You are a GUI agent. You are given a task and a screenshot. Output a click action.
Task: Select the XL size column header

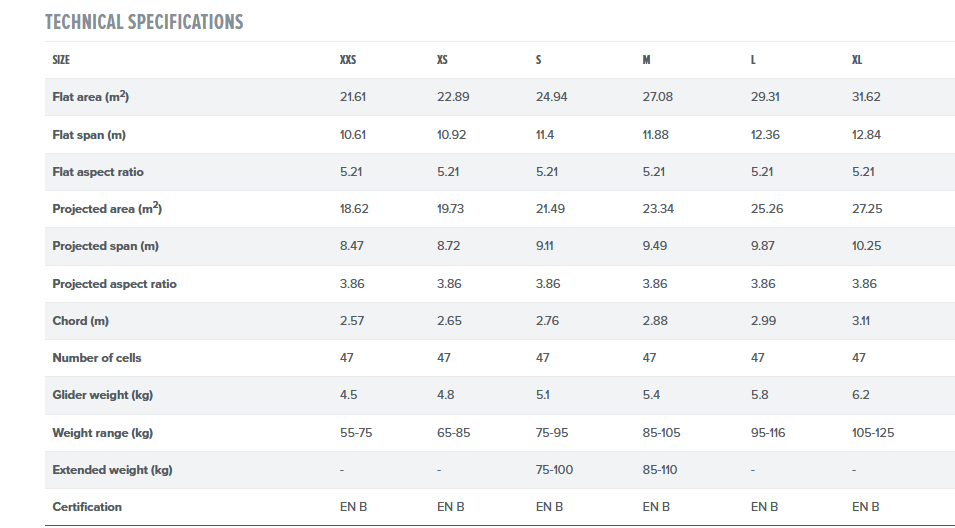click(x=857, y=60)
